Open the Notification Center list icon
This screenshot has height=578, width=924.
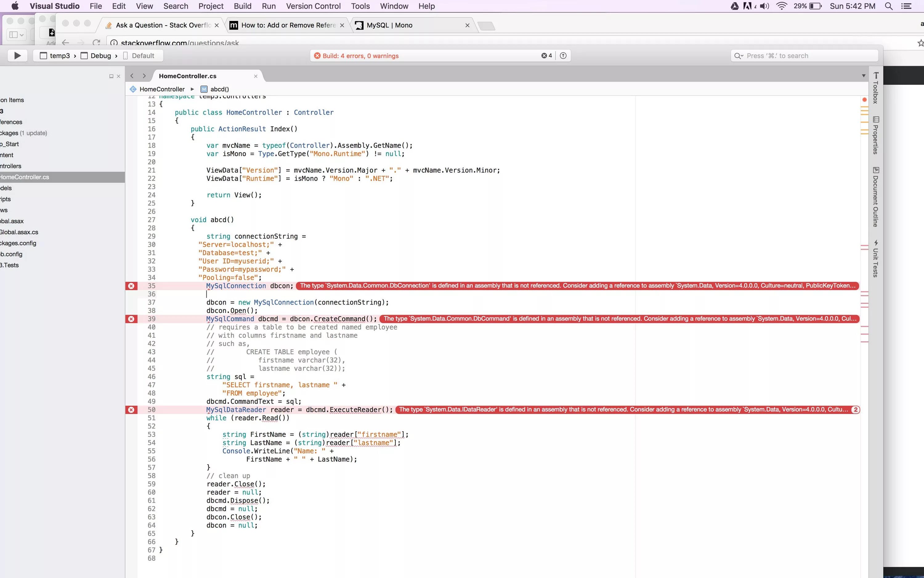pyautogui.click(x=906, y=6)
